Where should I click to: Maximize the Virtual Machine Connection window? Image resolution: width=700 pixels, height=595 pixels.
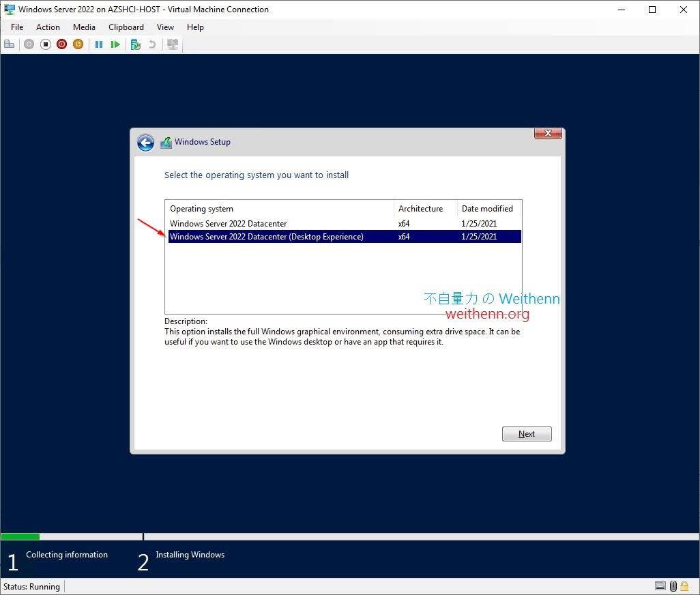(652, 10)
